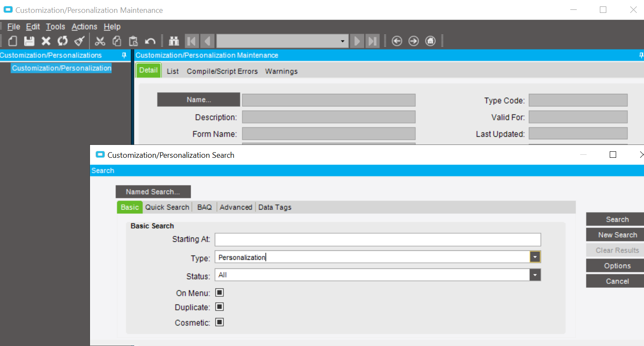
Task: Click the Undo arrow toolbar icon
Action: tap(150, 41)
